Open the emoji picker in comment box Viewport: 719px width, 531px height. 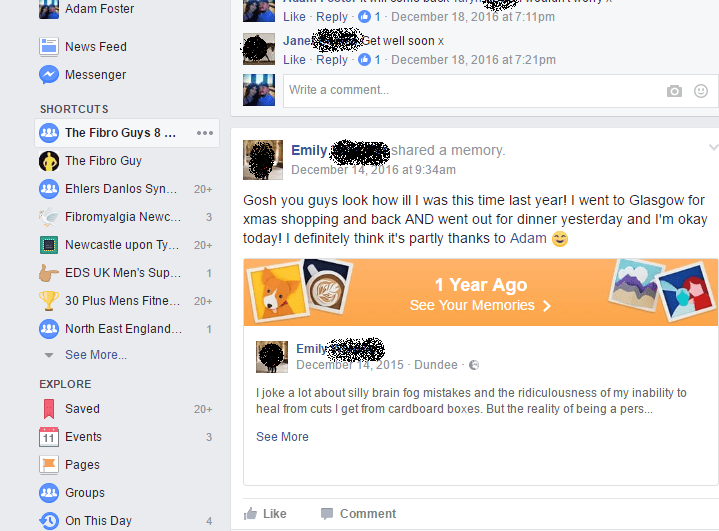coord(701,91)
